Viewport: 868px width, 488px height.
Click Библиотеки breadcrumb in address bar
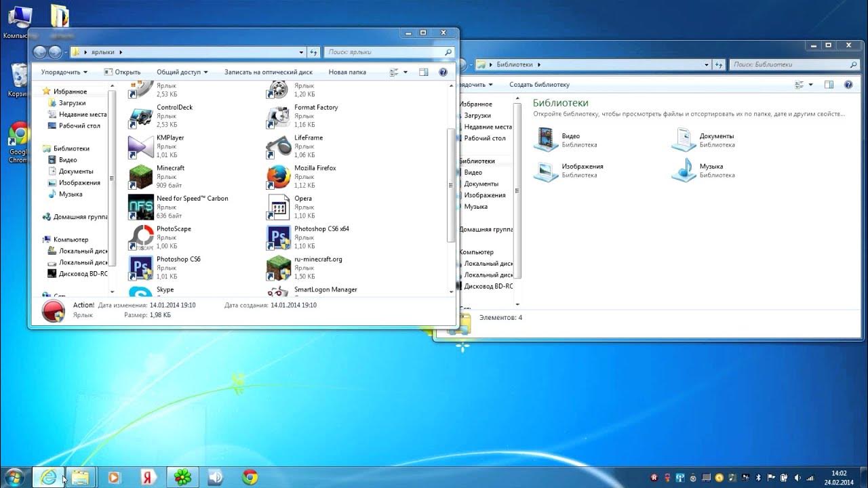coord(516,64)
